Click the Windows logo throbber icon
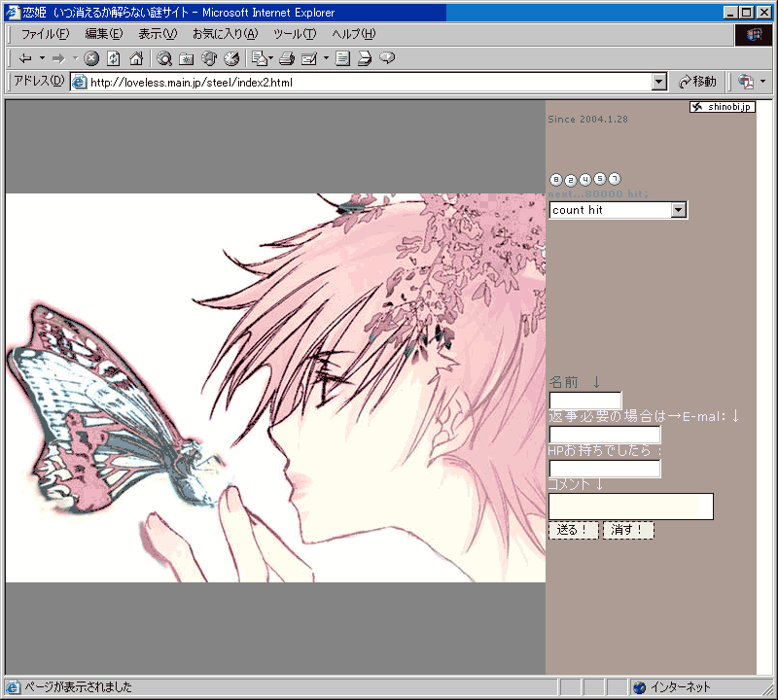The width and height of the screenshot is (778, 700). [x=753, y=35]
